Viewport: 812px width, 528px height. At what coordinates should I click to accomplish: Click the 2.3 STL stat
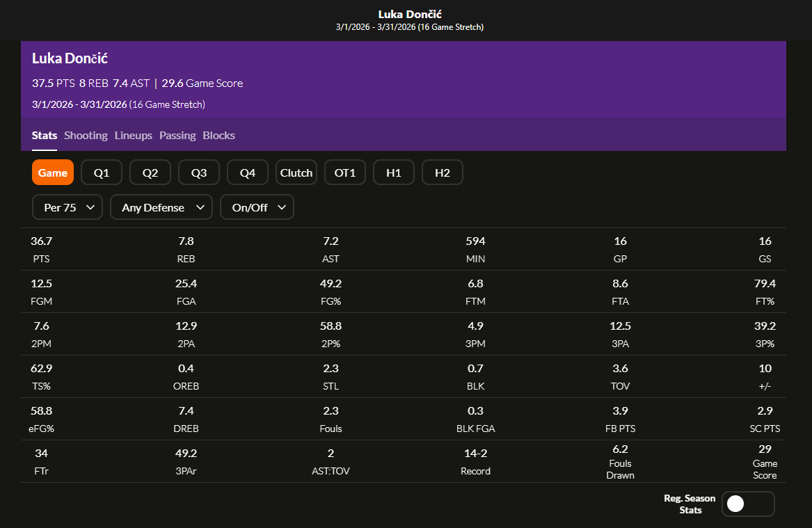tap(331, 377)
